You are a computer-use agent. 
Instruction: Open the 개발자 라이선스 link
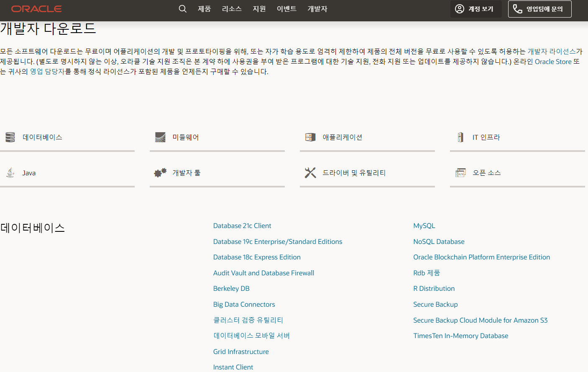point(552,51)
